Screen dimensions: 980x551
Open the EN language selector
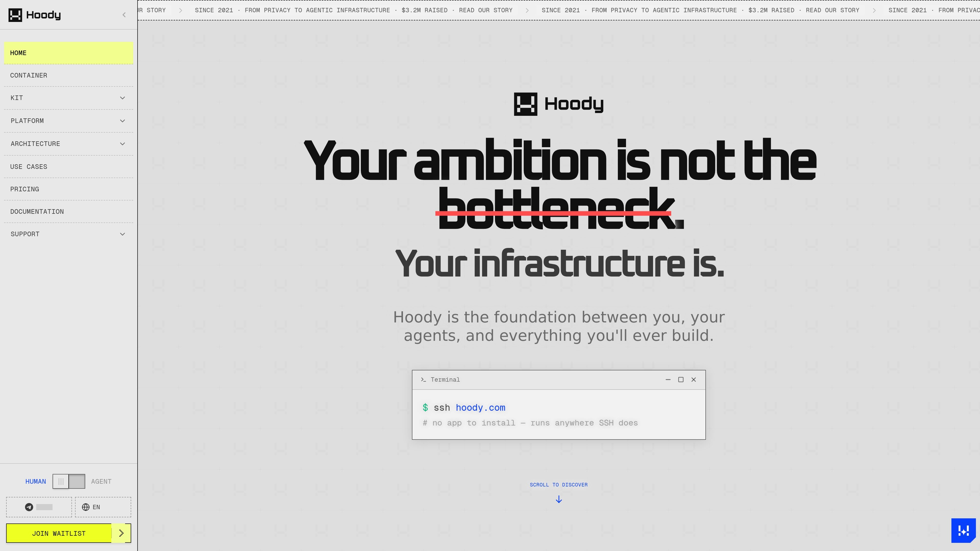click(103, 507)
